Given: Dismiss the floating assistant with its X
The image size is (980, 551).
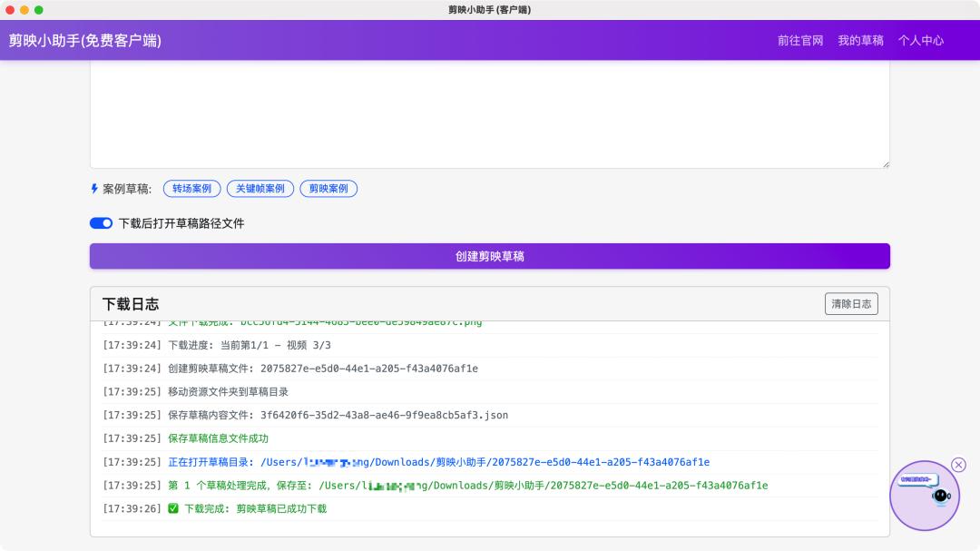Looking at the screenshot, I should click(x=959, y=464).
